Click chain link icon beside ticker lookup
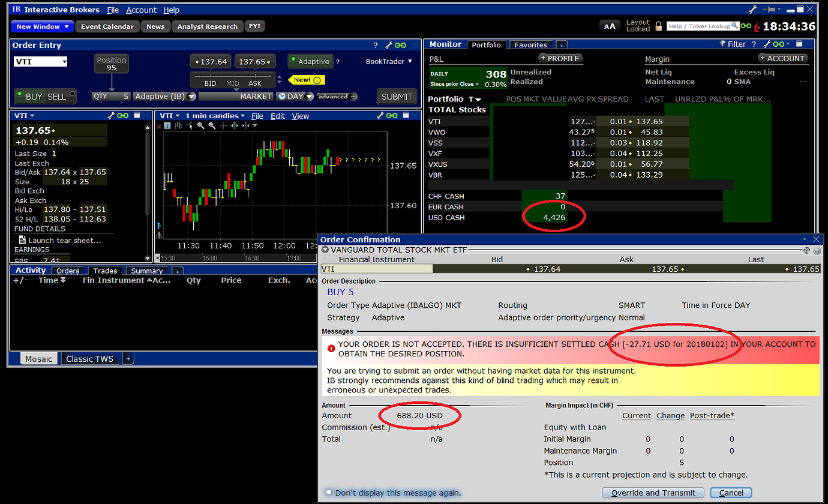This screenshot has width=828, height=504. pos(746,26)
